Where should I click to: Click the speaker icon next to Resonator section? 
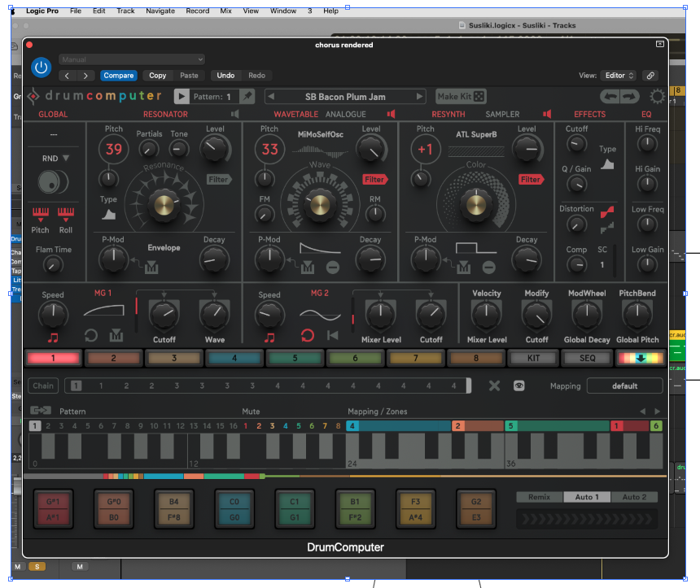click(236, 114)
